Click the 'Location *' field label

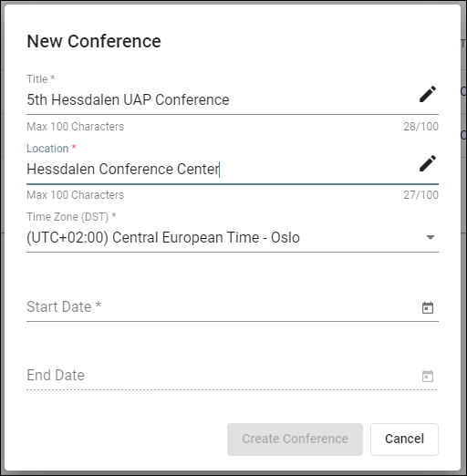[x=51, y=149]
